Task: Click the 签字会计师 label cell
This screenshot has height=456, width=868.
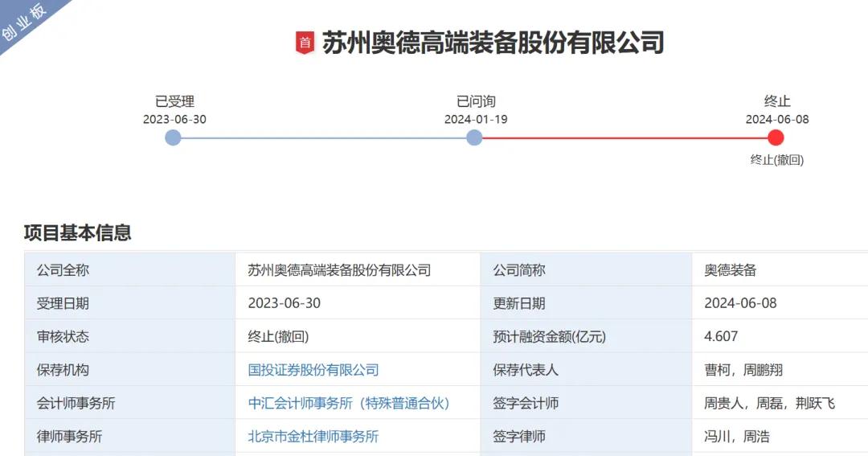Action: (x=586, y=403)
